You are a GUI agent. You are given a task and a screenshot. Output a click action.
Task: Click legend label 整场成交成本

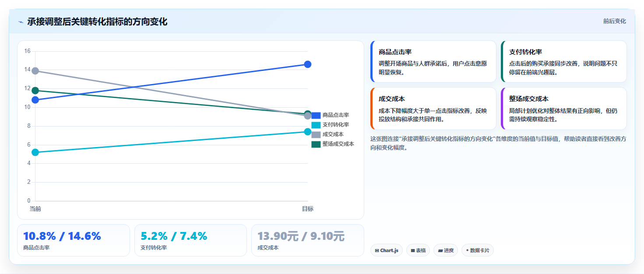click(x=338, y=144)
